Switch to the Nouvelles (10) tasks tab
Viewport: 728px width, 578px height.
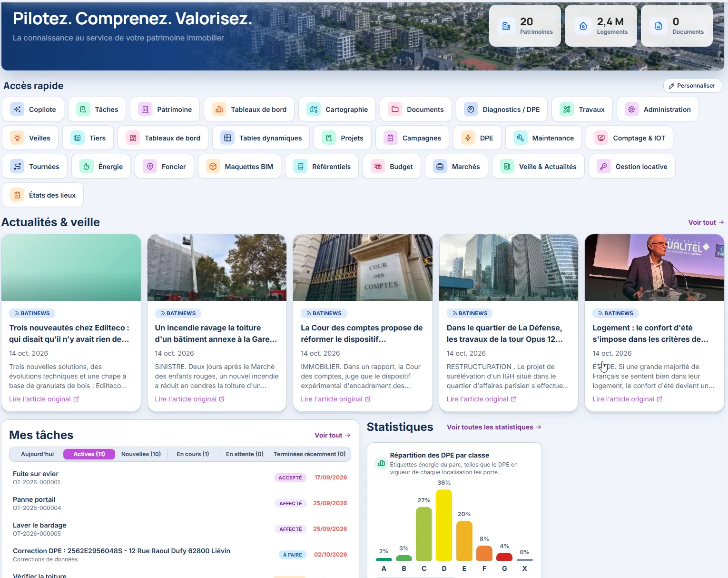[x=141, y=454]
